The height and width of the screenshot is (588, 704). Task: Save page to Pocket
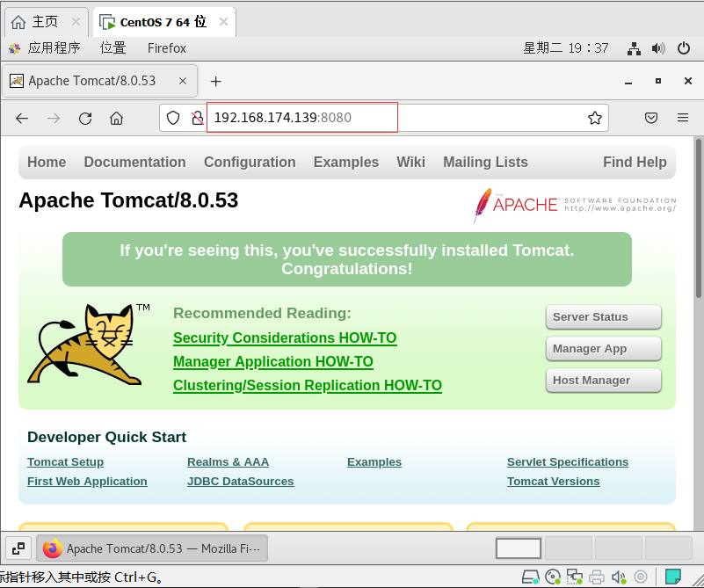651,118
